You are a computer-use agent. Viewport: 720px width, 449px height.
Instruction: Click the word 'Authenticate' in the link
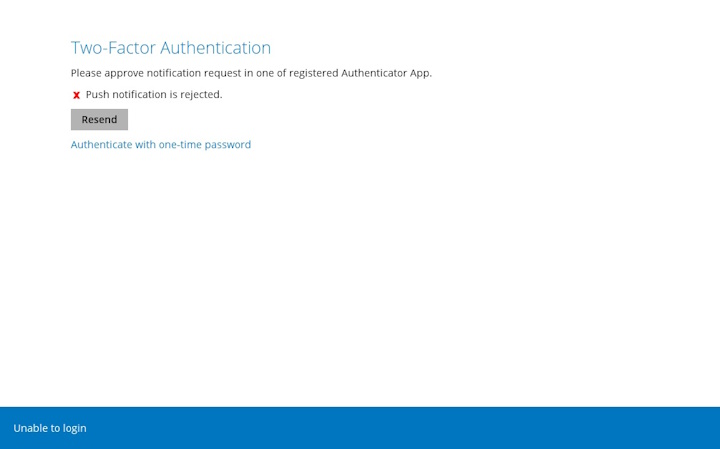coord(101,145)
